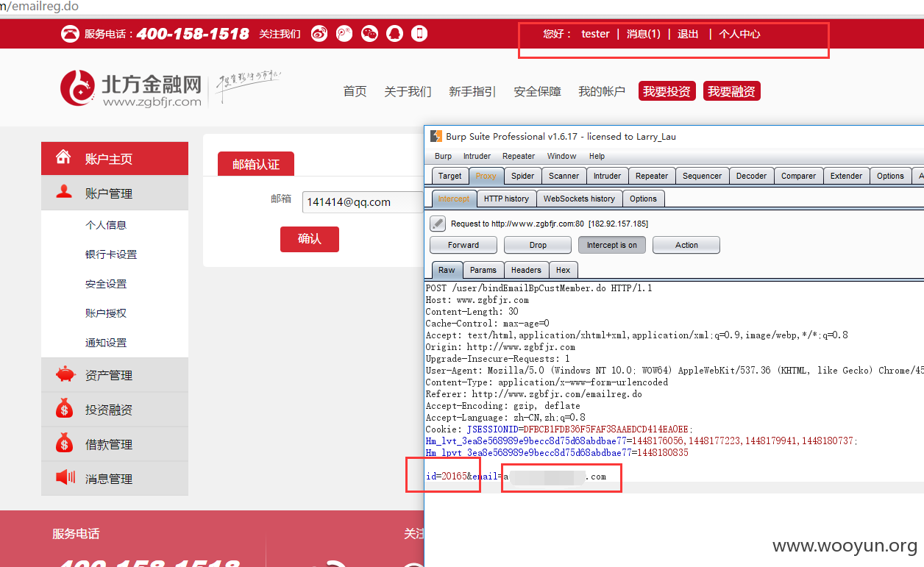Open 个人信息 in the sidebar
The height and width of the screenshot is (567, 924).
coord(106,225)
